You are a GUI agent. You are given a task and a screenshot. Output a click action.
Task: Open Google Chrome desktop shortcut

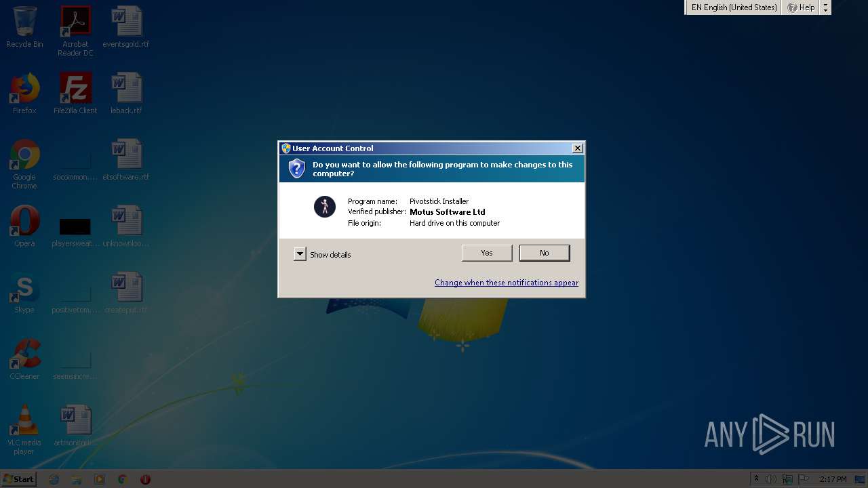(x=24, y=165)
